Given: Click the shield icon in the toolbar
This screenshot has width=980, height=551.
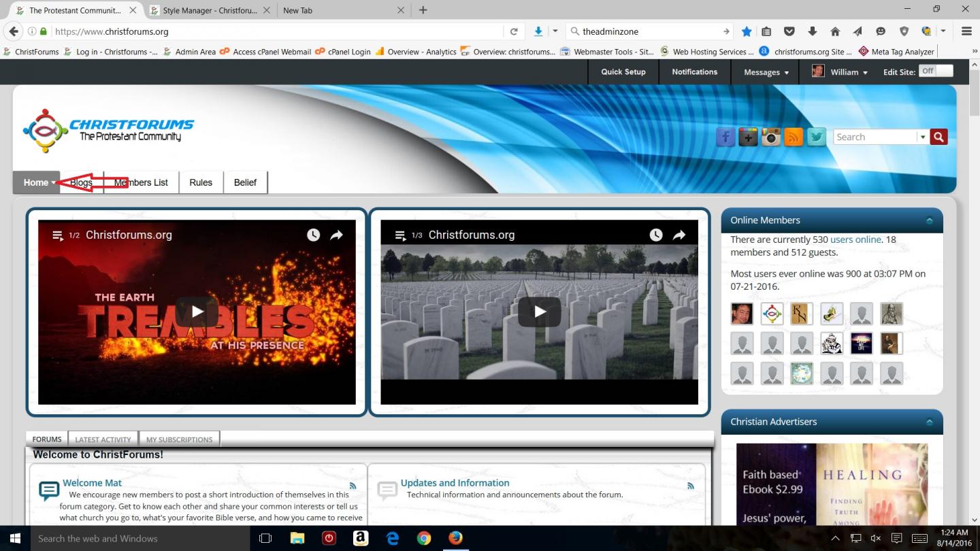Looking at the screenshot, I should tap(904, 31).
